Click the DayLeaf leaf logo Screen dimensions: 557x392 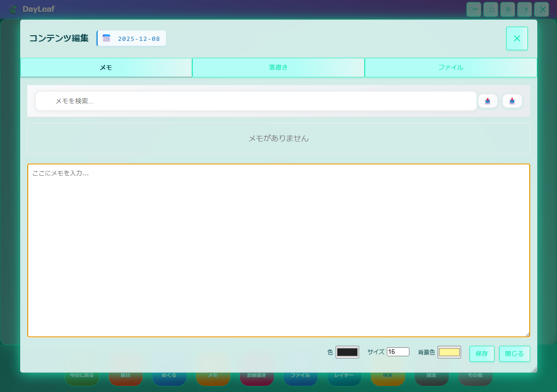click(x=13, y=9)
